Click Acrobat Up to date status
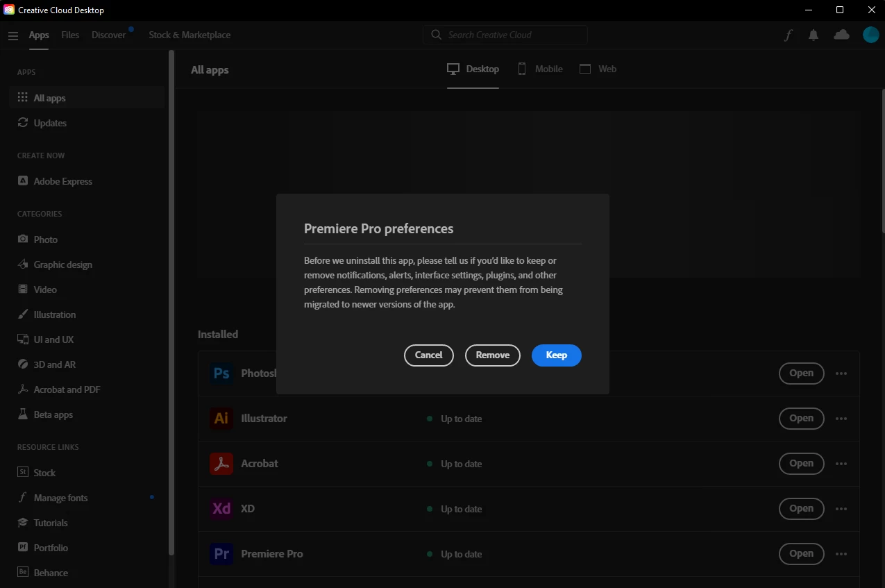This screenshot has height=588, width=885. [454, 464]
